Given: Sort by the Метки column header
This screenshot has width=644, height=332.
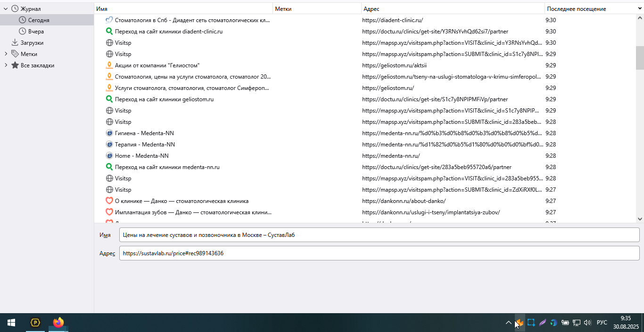Looking at the screenshot, I should 317,8.
